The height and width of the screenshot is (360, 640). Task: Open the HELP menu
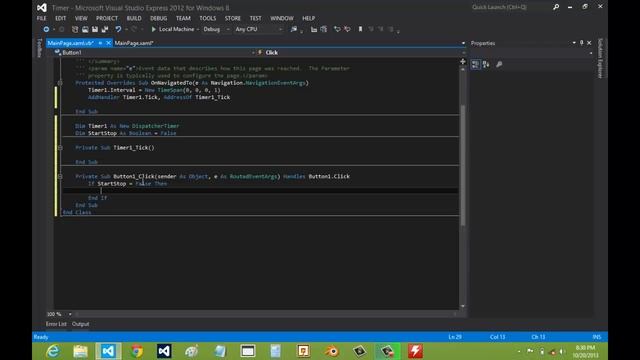[x=308, y=18]
